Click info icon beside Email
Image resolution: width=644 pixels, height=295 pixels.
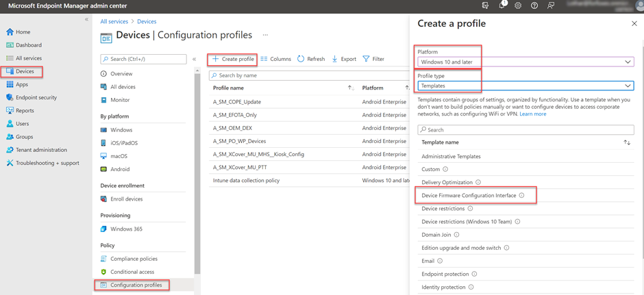pos(440,261)
